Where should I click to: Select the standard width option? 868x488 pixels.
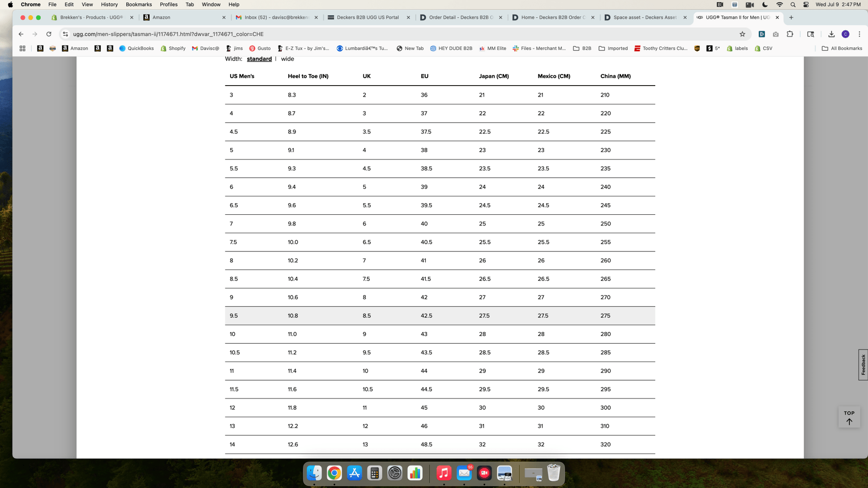click(x=259, y=59)
